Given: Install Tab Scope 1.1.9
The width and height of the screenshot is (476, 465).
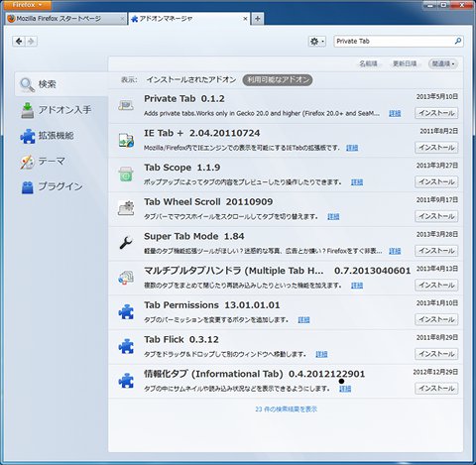Looking at the screenshot, I should [436, 181].
